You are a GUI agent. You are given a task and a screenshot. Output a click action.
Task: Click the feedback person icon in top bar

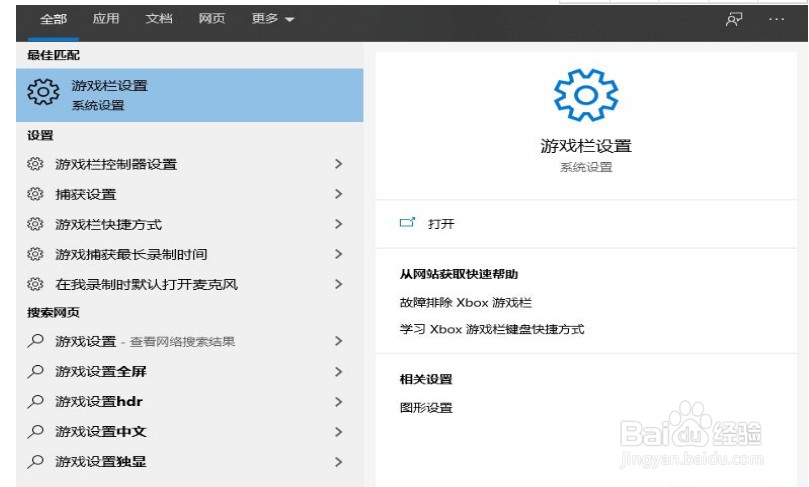(734, 20)
